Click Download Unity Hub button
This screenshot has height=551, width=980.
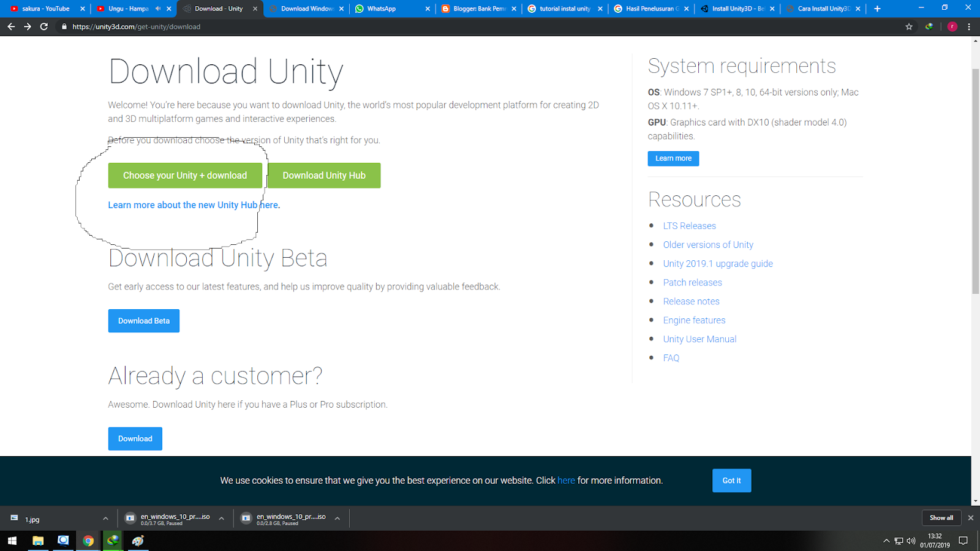(x=324, y=175)
